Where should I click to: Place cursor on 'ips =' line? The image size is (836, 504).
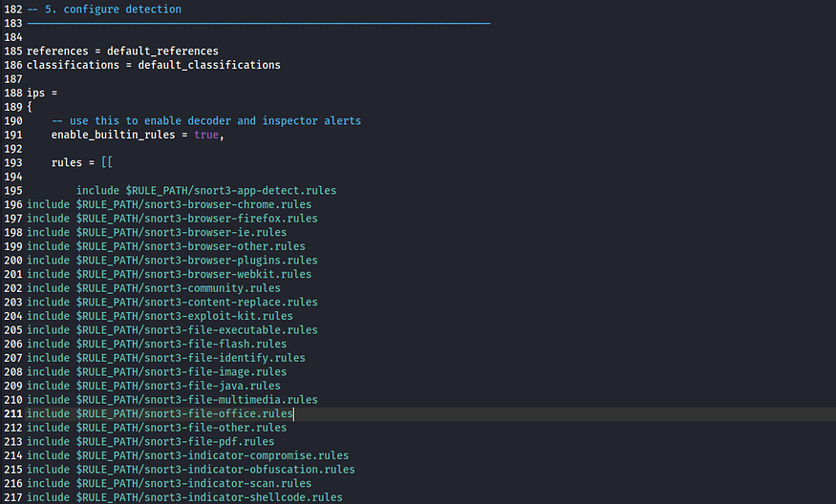click(42, 93)
